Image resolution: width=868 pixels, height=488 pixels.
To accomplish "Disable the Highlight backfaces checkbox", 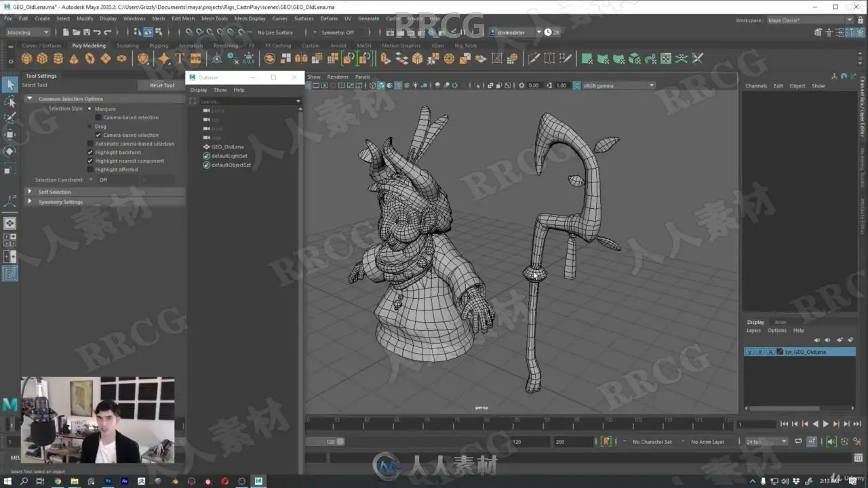I will coord(90,152).
